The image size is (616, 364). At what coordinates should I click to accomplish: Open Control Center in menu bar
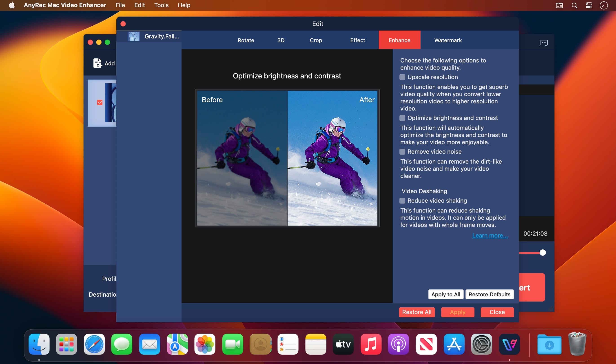point(589,5)
